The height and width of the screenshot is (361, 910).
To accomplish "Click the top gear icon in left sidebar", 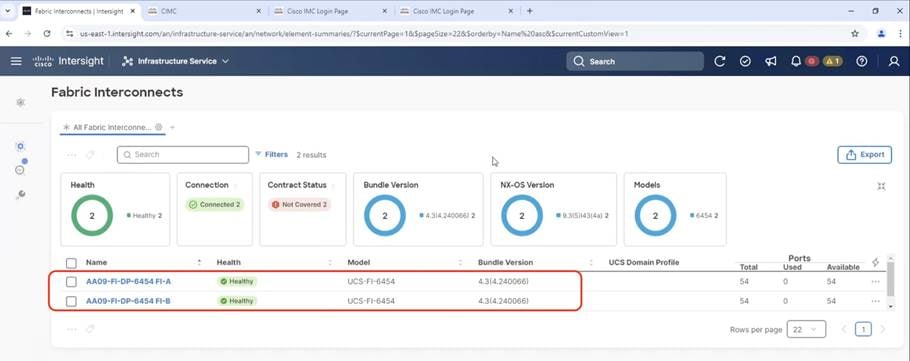I will click(20, 102).
